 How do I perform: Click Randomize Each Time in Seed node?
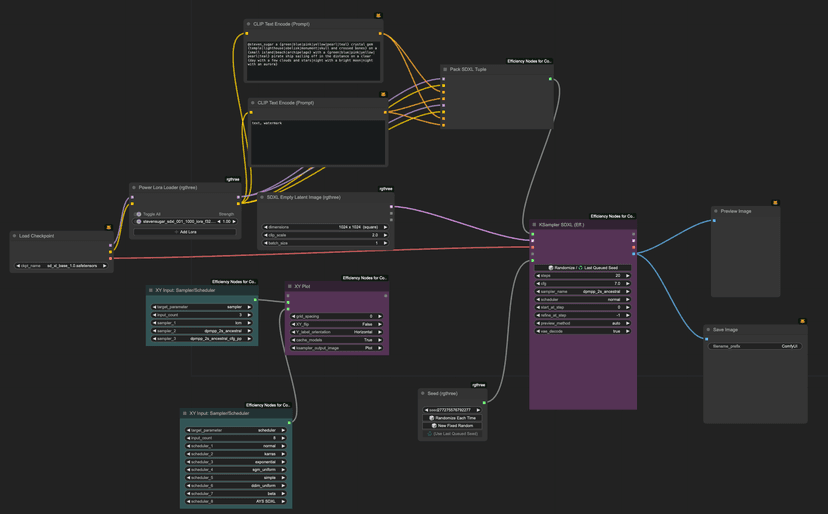point(452,418)
